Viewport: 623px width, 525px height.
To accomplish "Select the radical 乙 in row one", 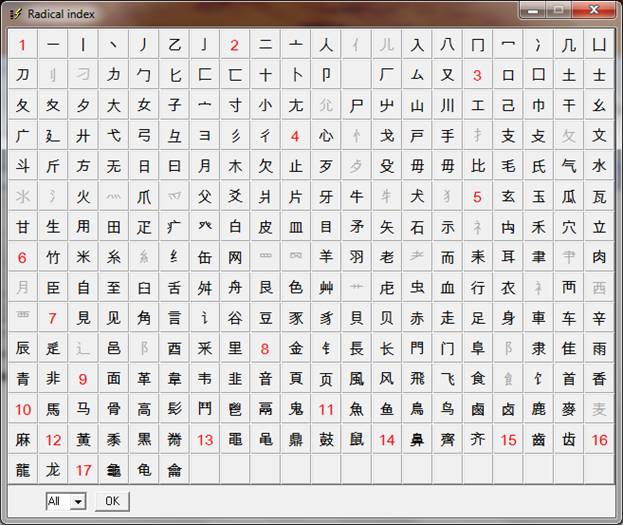I will pyautogui.click(x=174, y=44).
